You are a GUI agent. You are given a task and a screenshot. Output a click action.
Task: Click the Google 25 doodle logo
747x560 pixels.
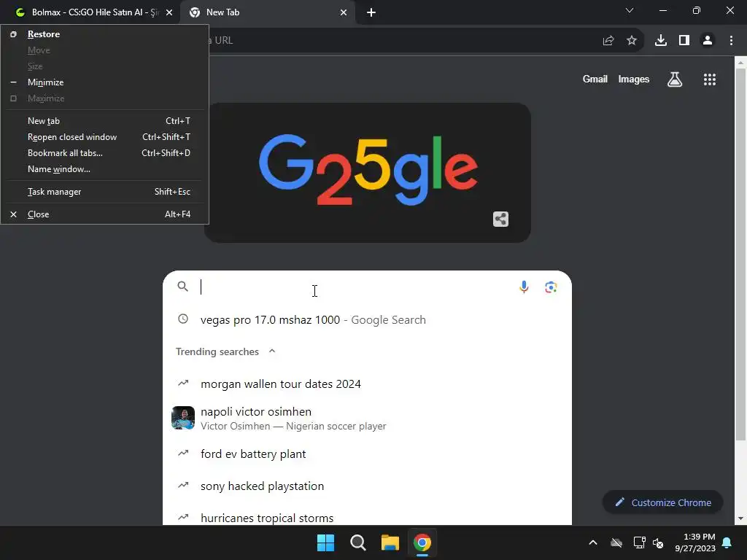point(368,169)
